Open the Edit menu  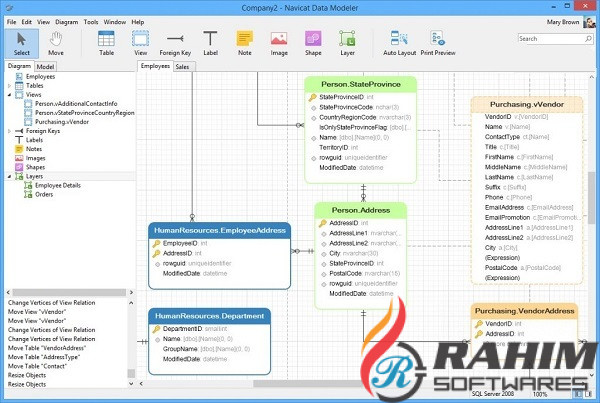26,22
